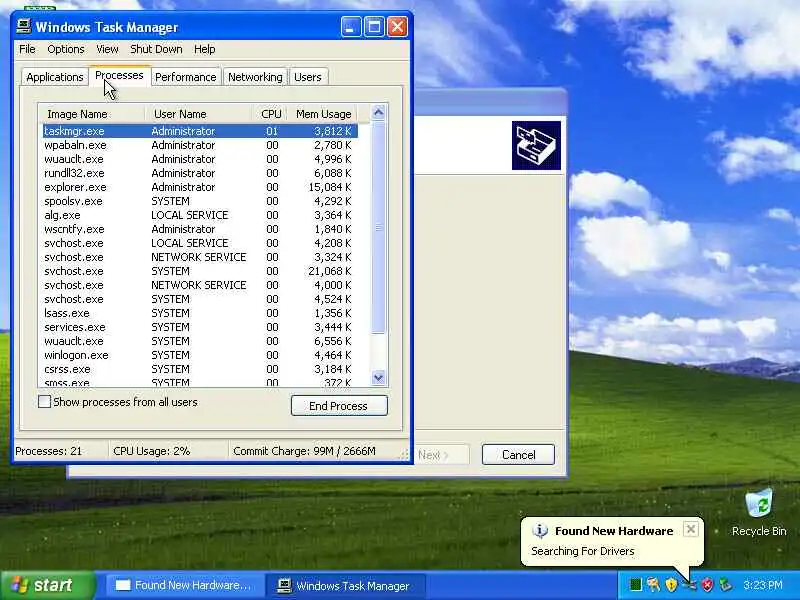Click the Safely Remove Hardware tray icon
The width and height of the screenshot is (800, 600).
click(x=725, y=585)
